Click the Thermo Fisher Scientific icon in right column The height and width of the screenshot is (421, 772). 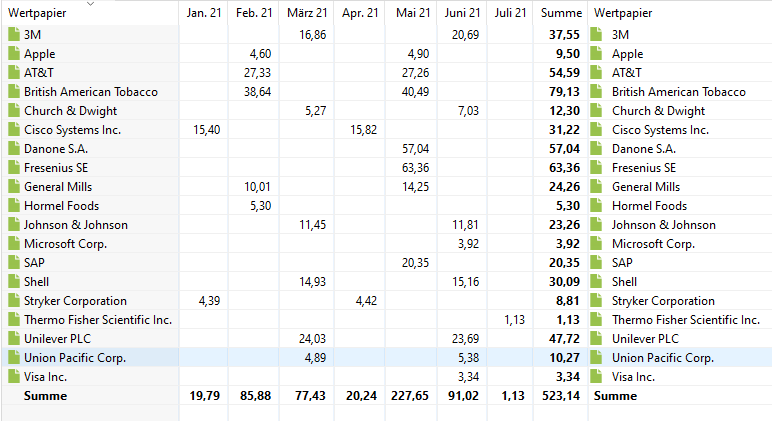point(596,320)
